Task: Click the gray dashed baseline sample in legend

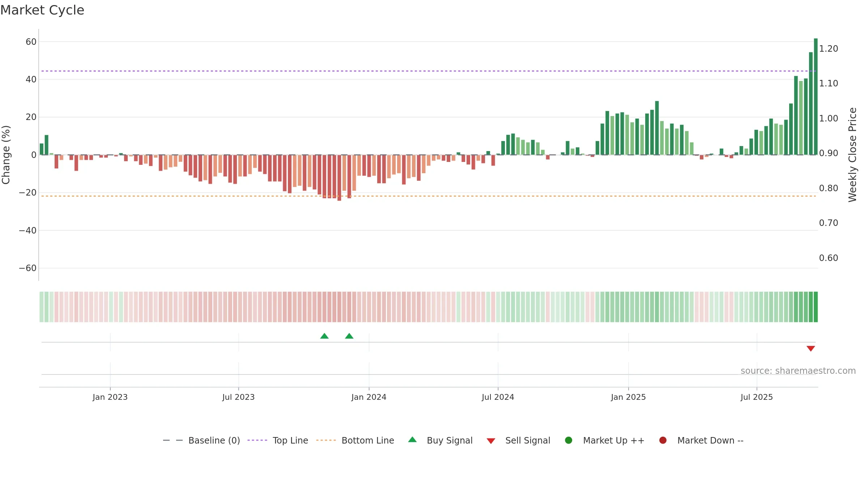Action: point(173,440)
